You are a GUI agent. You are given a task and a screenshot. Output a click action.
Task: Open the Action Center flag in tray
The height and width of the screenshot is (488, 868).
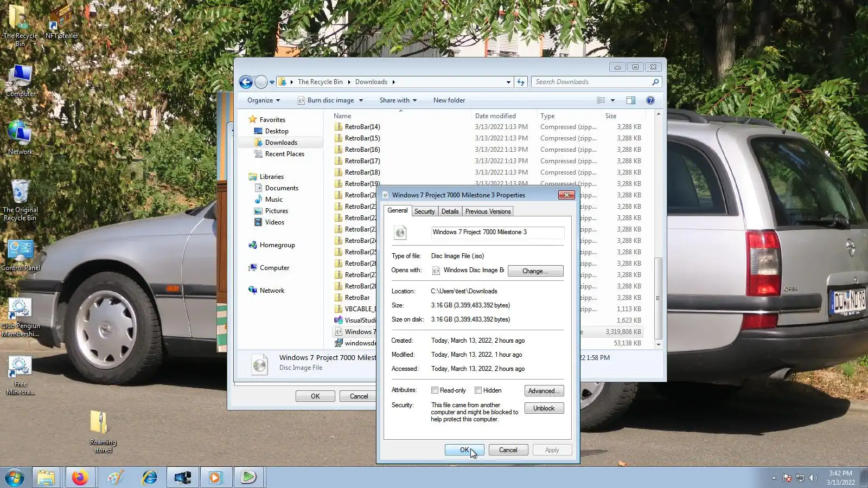coord(787,478)
